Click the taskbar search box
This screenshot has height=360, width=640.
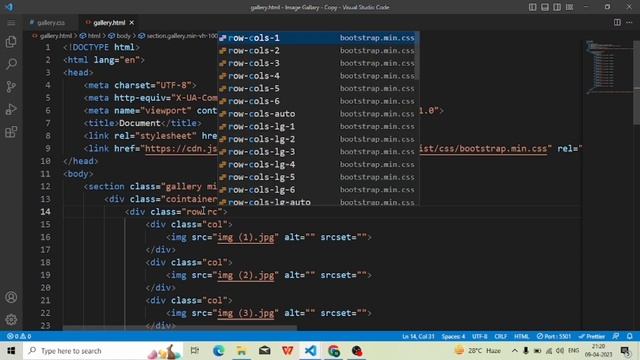pyautogui.click(x=104, y=351)
